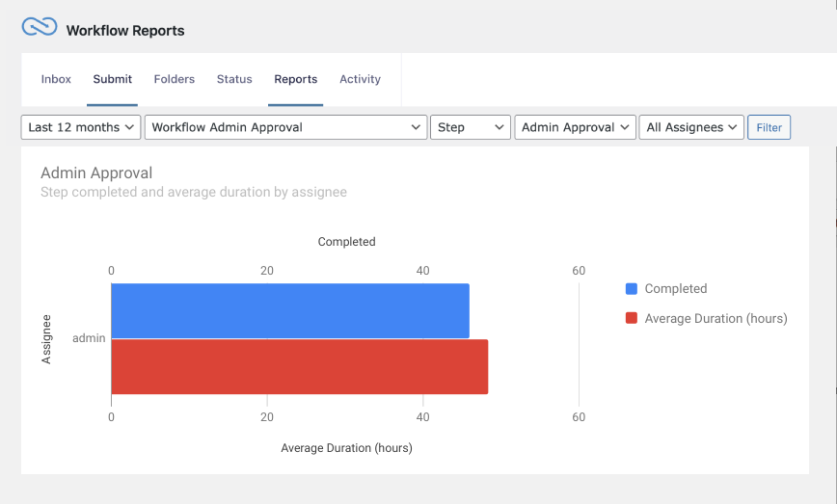Expand the All Assignees dropdown
Viewport: 837px width, 504px height.
tap(690, 127)
